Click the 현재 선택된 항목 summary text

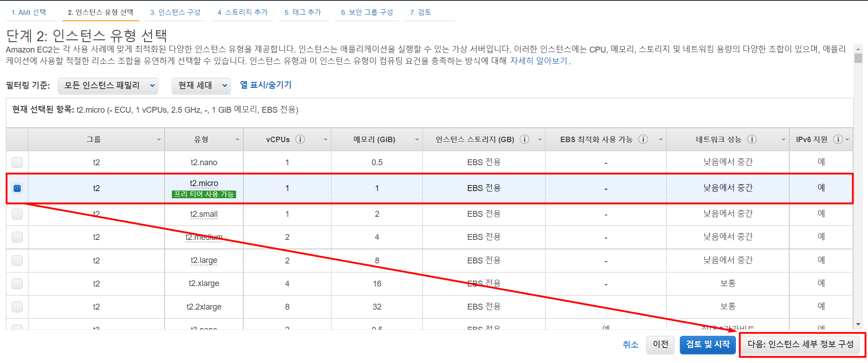(155, 110)
